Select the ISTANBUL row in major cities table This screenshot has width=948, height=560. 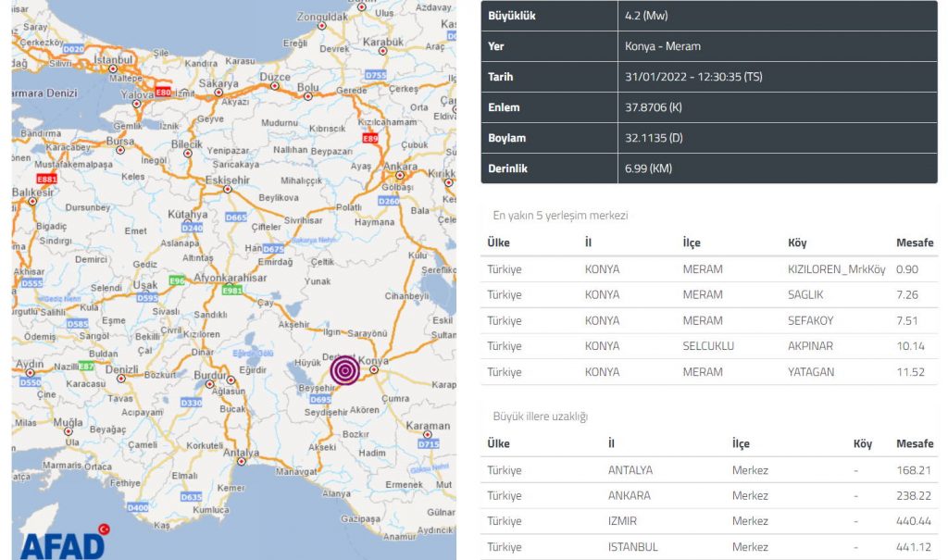tap(708, 547)
